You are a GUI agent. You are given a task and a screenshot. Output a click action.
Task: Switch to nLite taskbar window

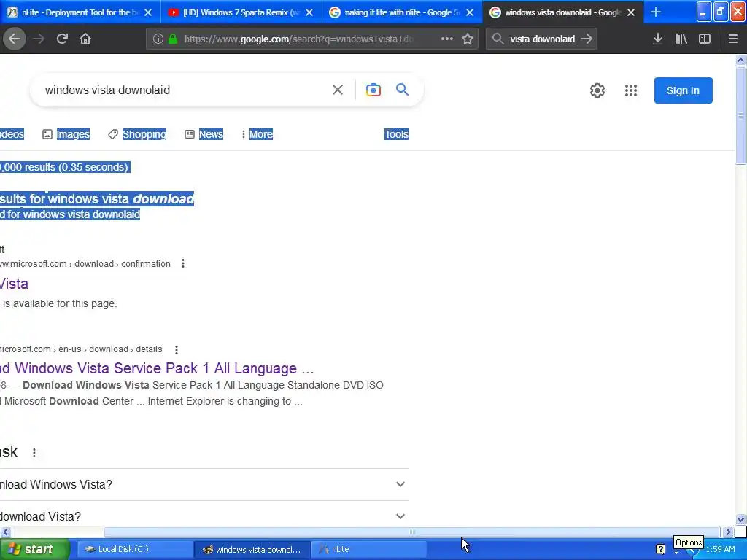pyautogui.click(x=369, y=549)
